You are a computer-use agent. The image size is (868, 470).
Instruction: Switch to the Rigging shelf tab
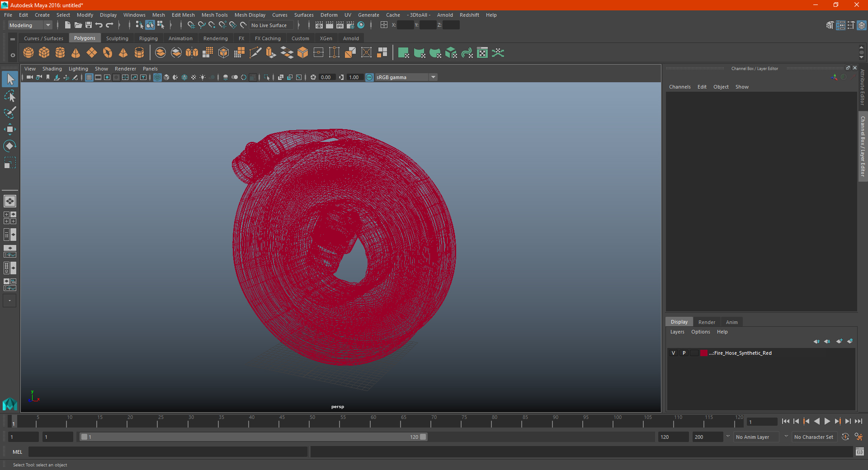pyautogui.click(x=148, y=38)
